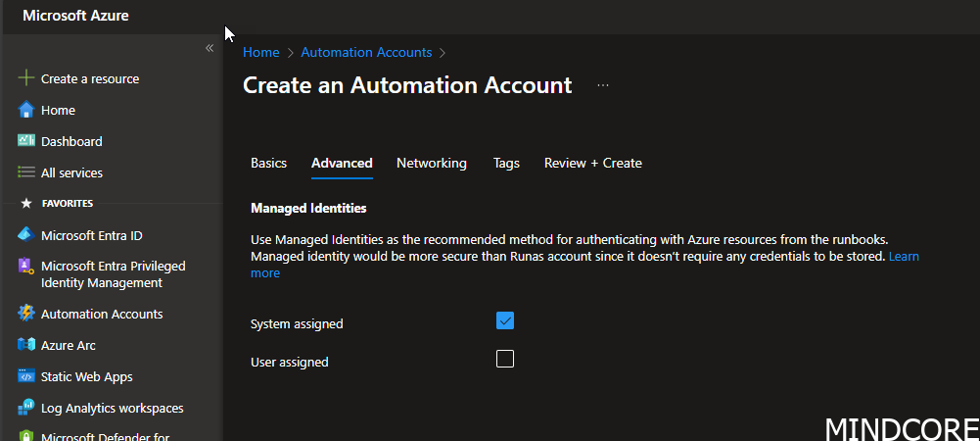
Task: Click the Create a resource plus icon
Action: [x=26, y=78]
